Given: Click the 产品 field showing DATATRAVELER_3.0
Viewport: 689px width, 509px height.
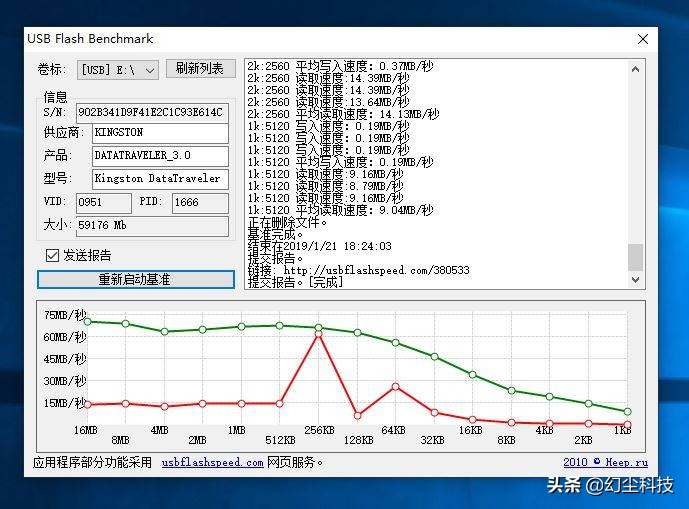Looking at the screenshot, I should [160, 156].
